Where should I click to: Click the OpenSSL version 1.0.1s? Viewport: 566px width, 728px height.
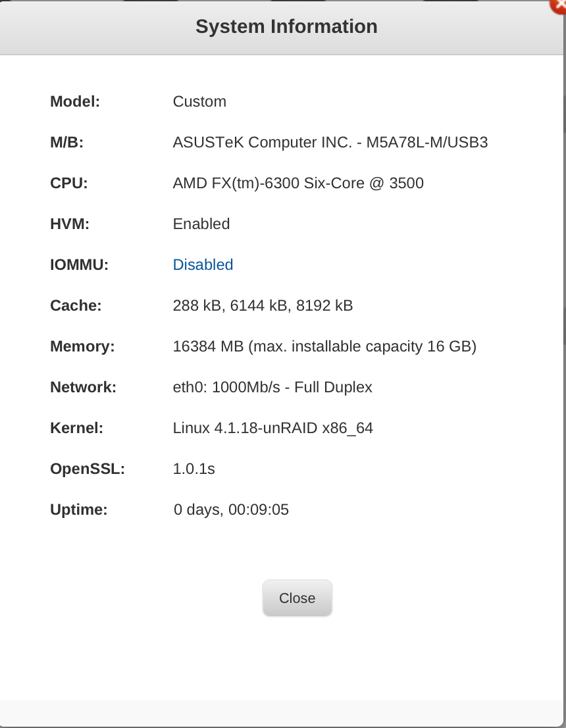193,469
